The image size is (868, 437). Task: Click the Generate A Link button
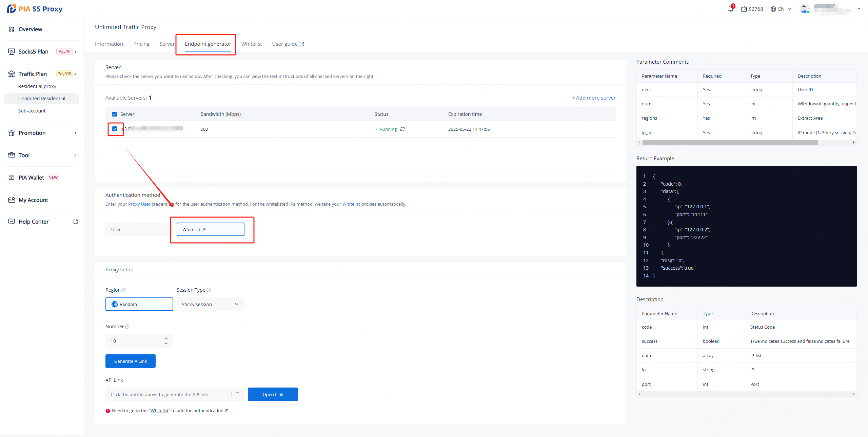(130, 361)
